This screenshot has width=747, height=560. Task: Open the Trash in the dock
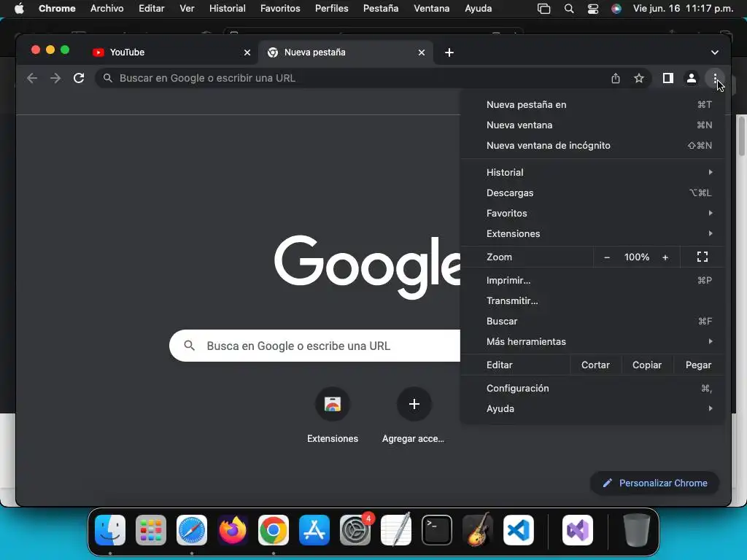(636, 530)
